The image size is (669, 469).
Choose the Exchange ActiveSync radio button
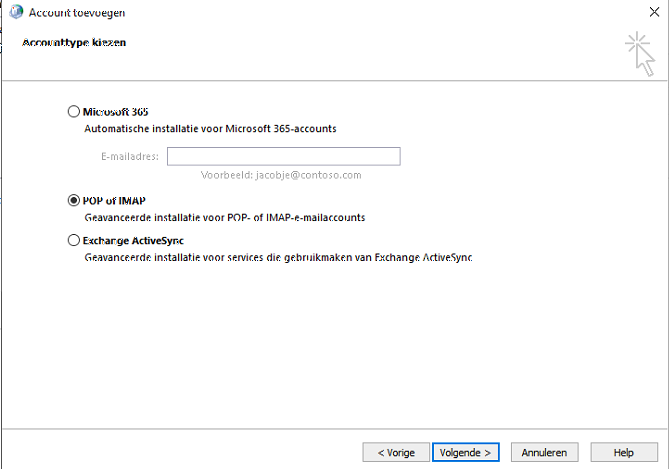[x=74, y=240]
